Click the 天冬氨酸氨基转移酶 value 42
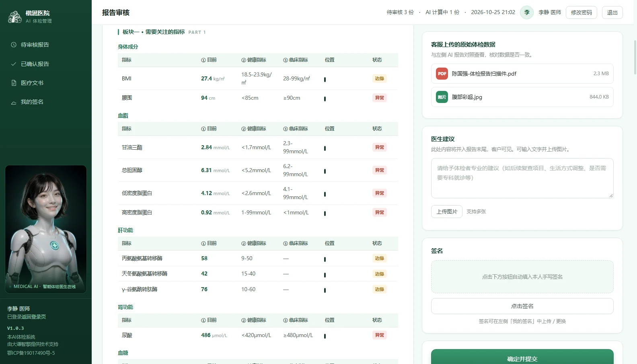 (x=204, y=274)
